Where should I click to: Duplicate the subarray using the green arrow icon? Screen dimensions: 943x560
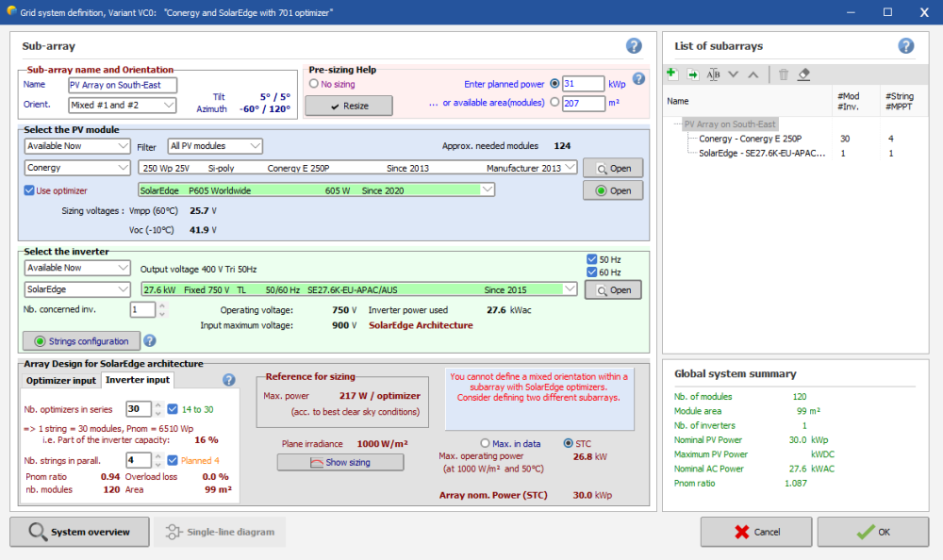(x=692, y=74)
